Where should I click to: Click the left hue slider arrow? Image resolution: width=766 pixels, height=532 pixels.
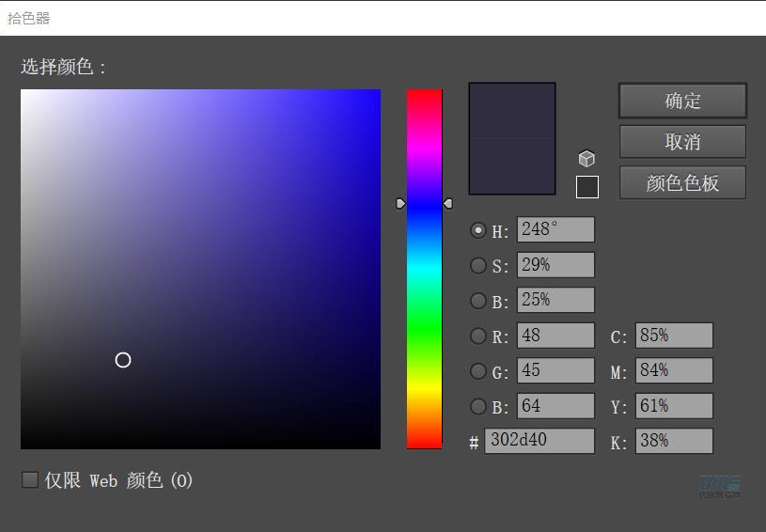click(400, 203)
